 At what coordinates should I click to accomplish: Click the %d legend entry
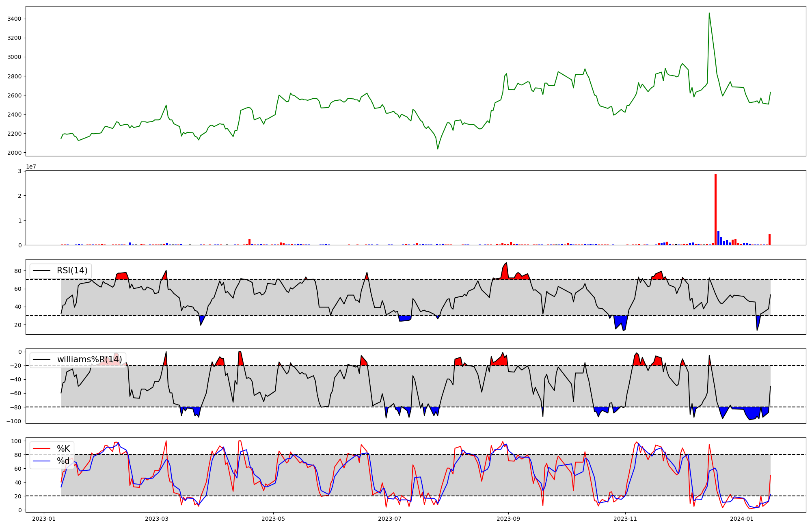point(63,461)
